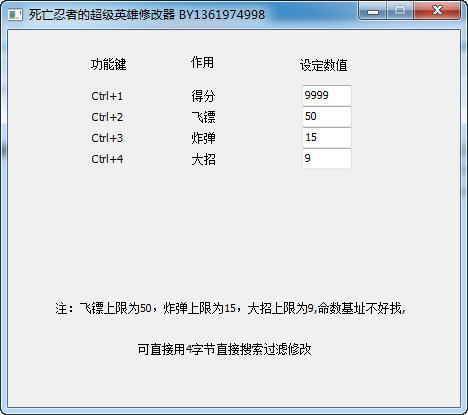
Task: Select the 设定数值 column header
Action: coord(324,65)
